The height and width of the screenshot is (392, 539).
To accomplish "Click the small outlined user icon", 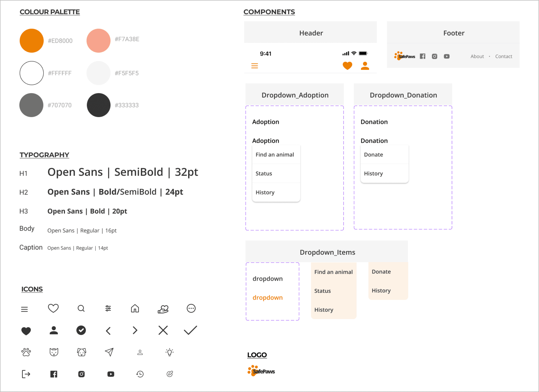I will (x=140, y=352).
